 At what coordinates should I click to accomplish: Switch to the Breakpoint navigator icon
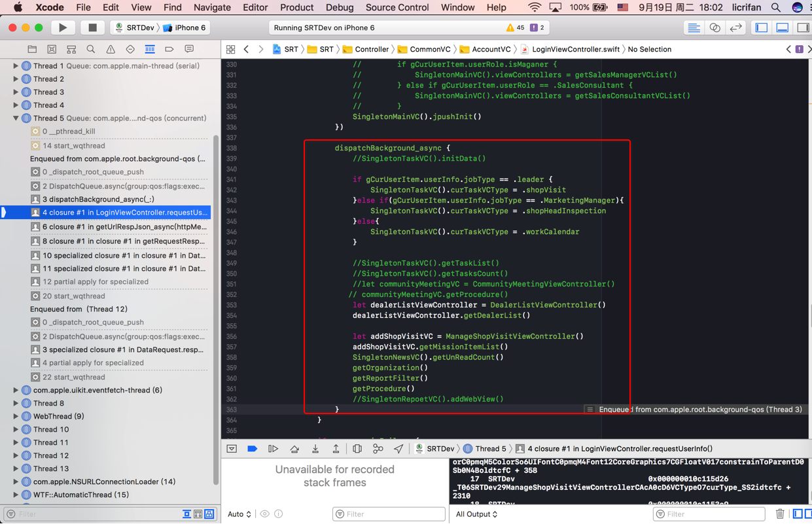coord(169,50)
